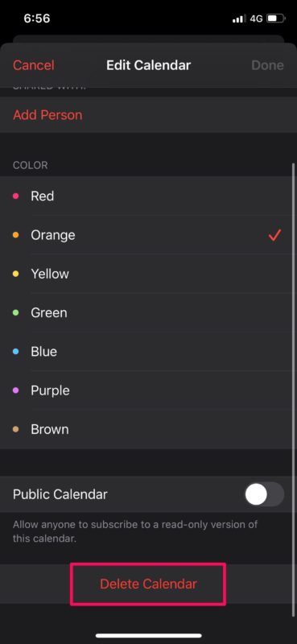The image size is (297, 644).
Task: Cancel editing the calendar
Action: 33,65
